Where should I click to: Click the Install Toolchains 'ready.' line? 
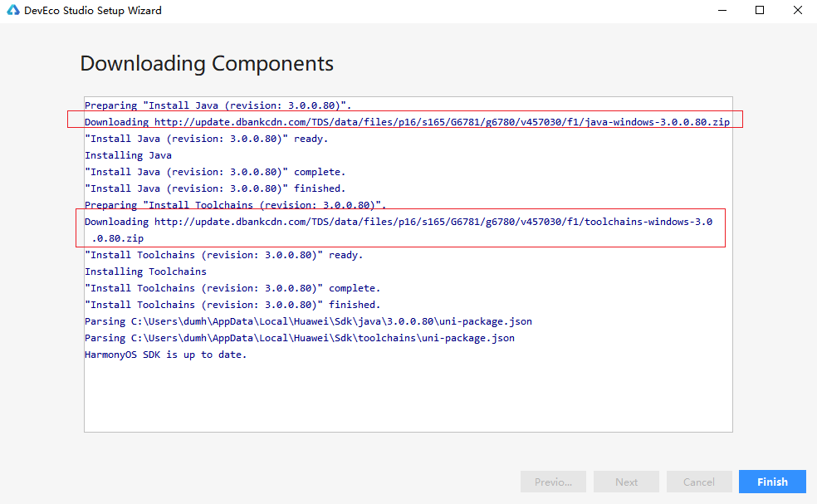(x=223, y=255)
